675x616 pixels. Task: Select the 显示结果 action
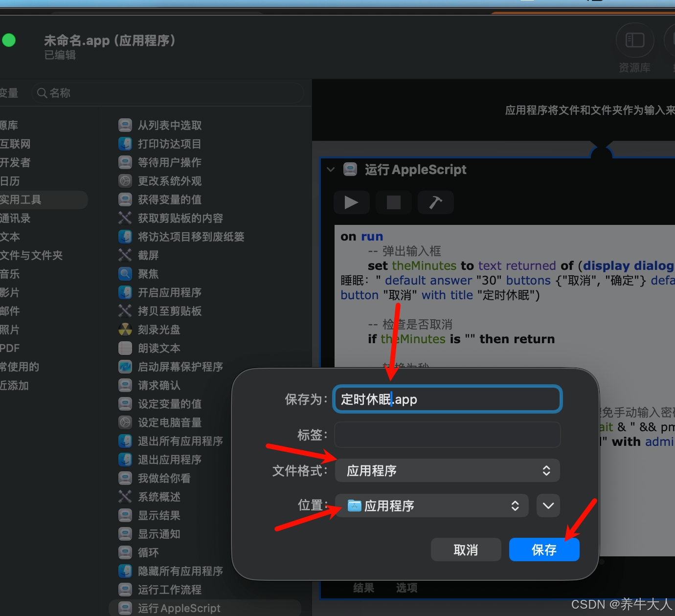click(x=149, y=516)
